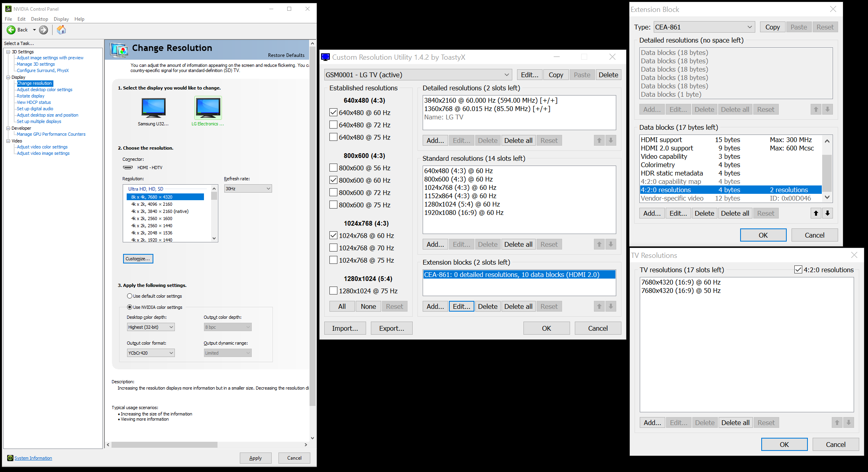The height and width of the screenshot is (472, 868).
Task: Enable the 640x480 @ 72 Hz checkbox
Action: tap(333, 125)
